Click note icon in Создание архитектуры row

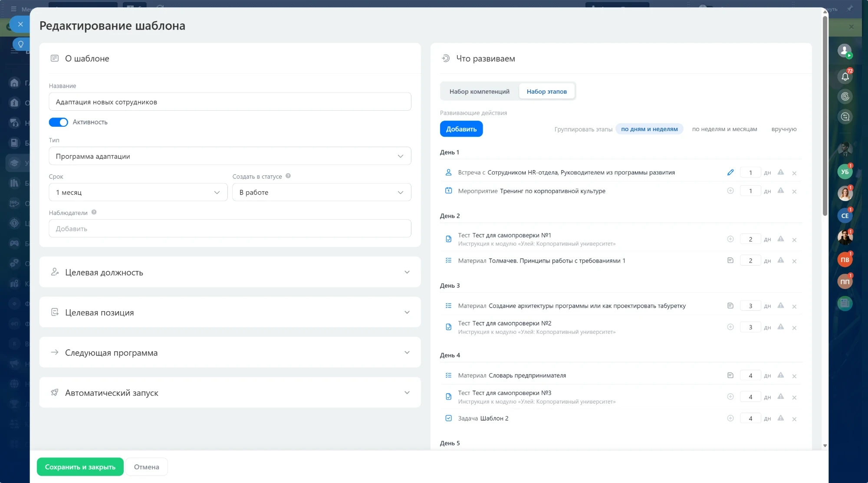730,306
